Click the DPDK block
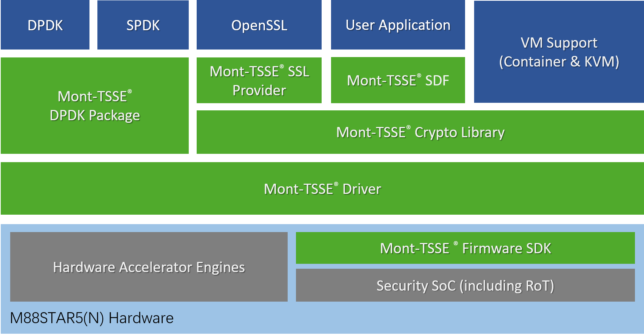644x336 pixels. point(45,25)
